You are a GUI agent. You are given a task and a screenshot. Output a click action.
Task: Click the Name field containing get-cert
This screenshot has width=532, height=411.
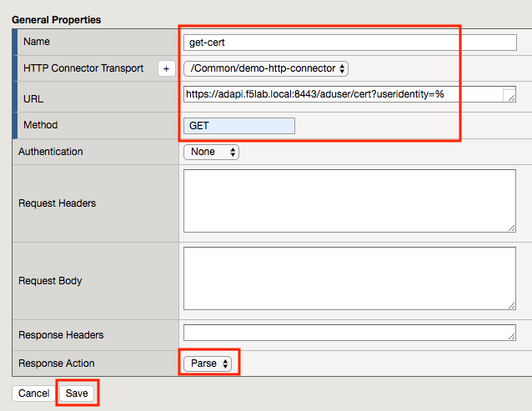point(350,43)
